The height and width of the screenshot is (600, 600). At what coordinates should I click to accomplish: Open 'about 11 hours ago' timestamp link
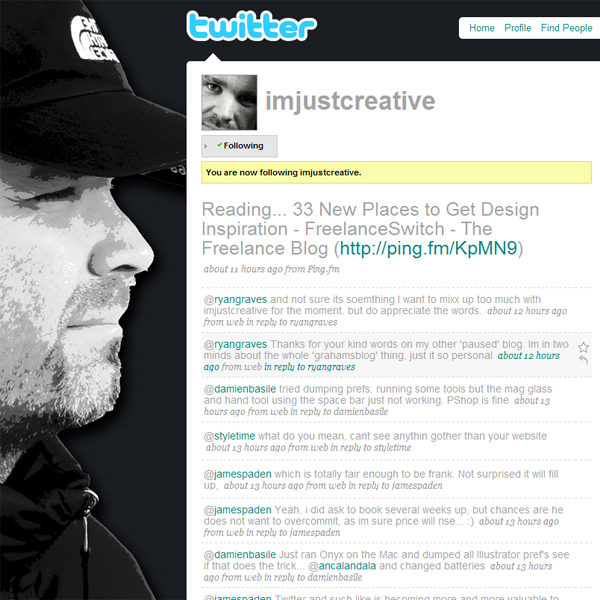pos(242,269)
